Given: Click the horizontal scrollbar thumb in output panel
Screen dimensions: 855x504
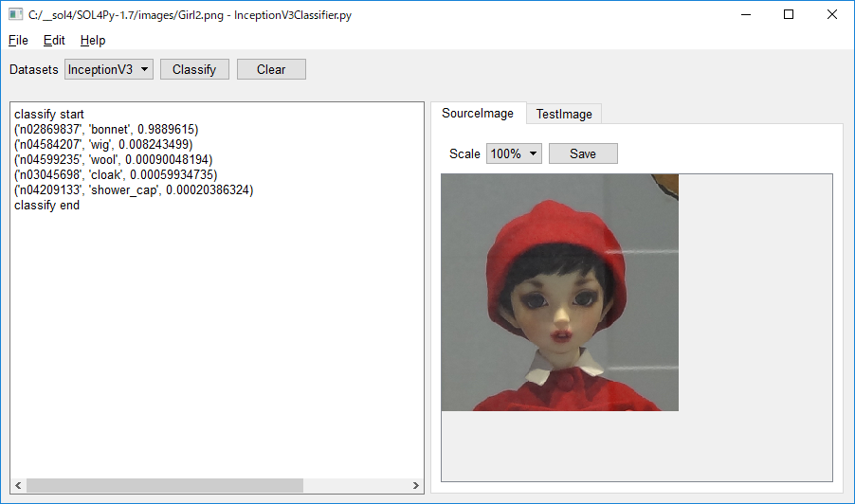Looking at the screenshot, I should 165,485.
